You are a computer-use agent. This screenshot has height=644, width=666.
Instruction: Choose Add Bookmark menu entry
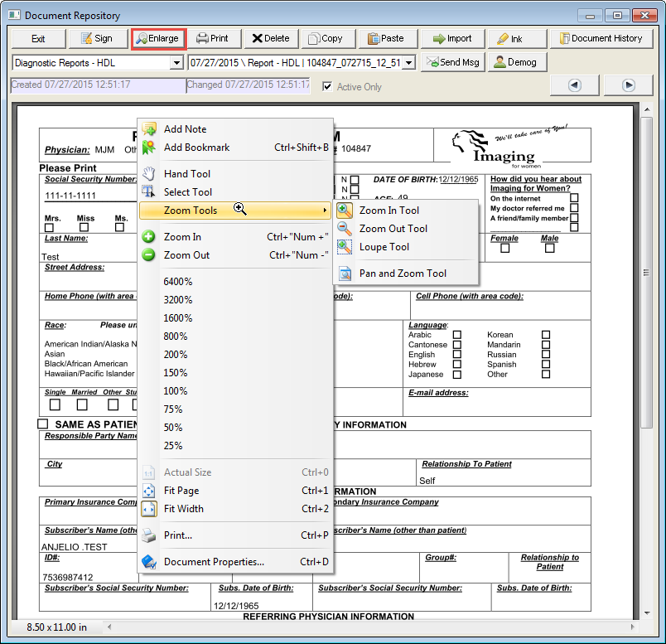click(197, 148)
